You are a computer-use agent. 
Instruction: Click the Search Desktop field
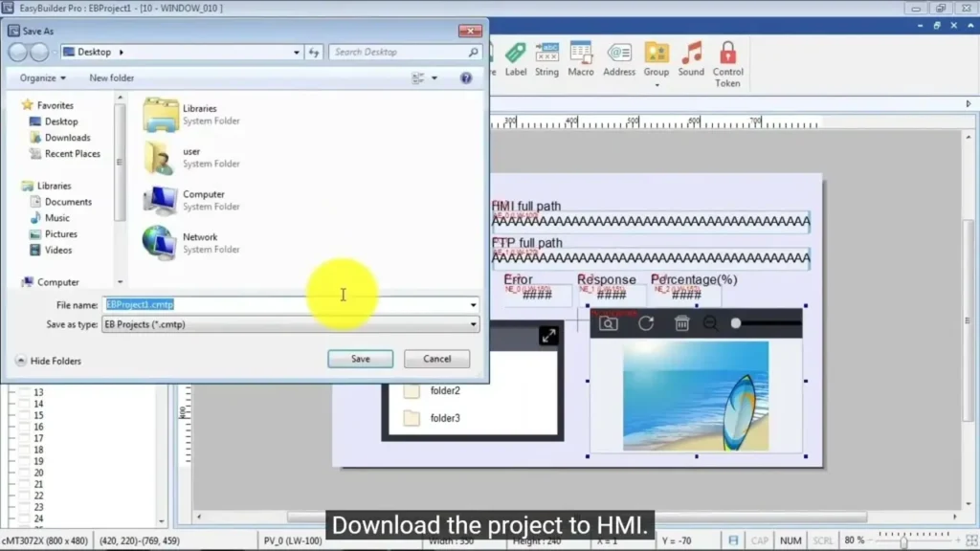(x=399, y=53)
